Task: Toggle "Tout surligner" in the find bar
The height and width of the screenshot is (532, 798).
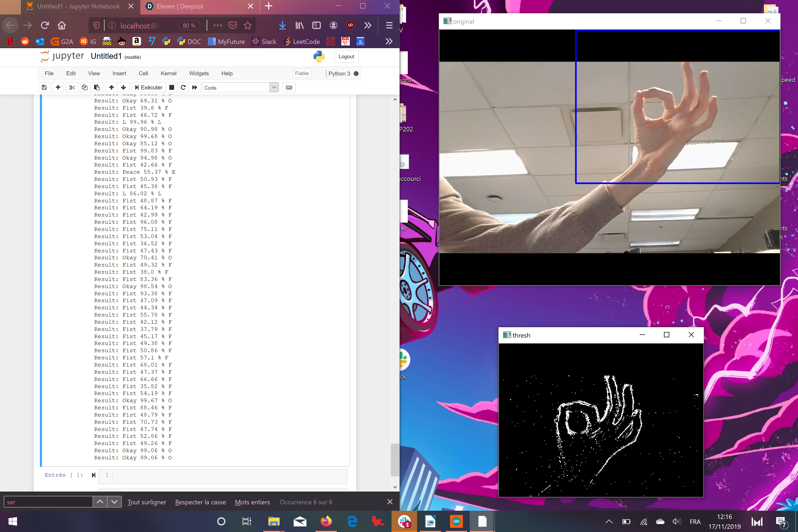Action: (x=147, y=502)
